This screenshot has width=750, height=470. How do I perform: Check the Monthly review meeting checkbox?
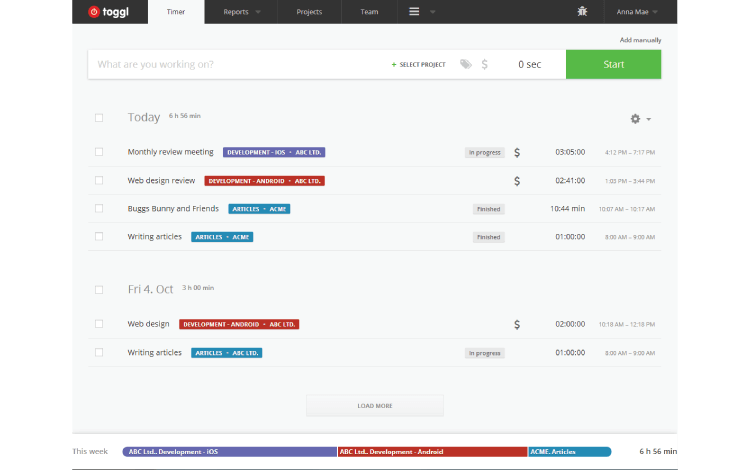pos(99,152)
